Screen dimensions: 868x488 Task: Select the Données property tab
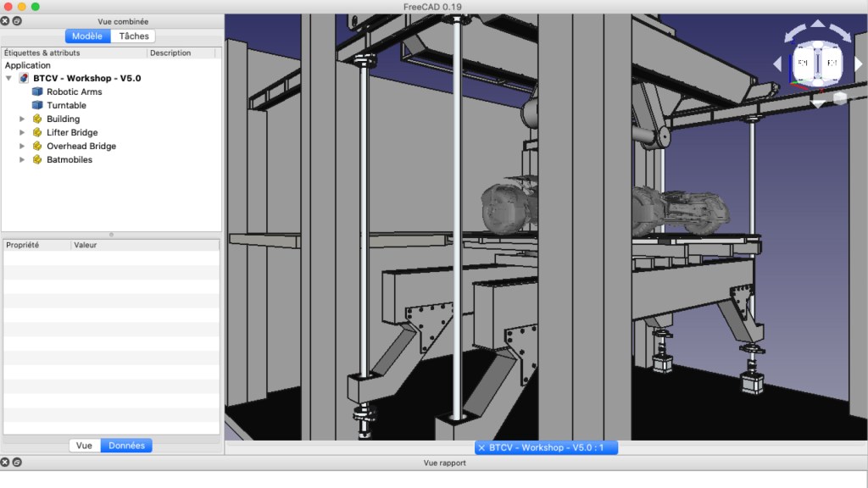click(126, 445)
